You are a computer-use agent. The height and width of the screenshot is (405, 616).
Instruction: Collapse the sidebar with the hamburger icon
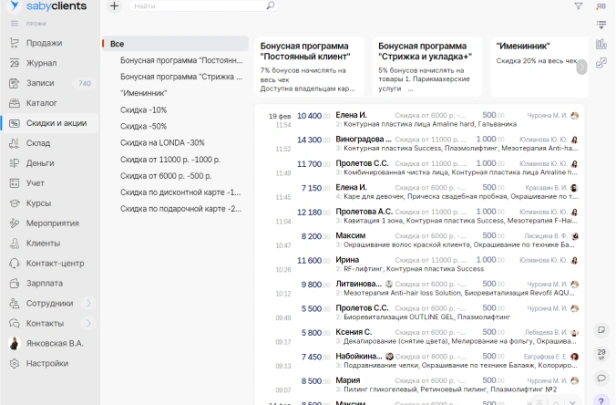click(x=15, y=24)
